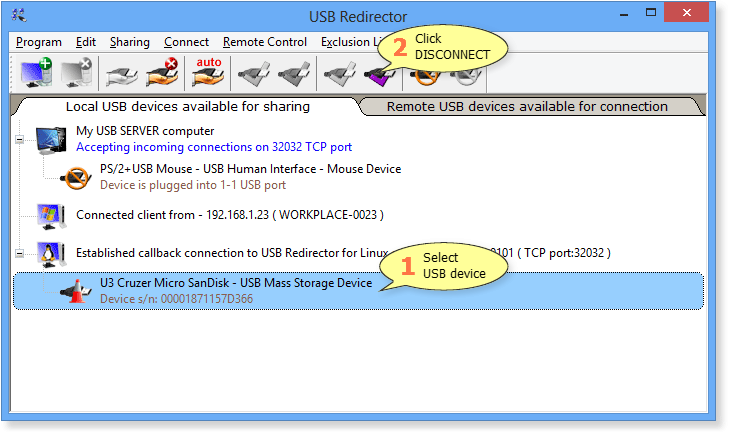The height and width of the screenshot is (434, 729).
Task: Select the Linux penguin callback connection icon
Action: tap(51, 254)
